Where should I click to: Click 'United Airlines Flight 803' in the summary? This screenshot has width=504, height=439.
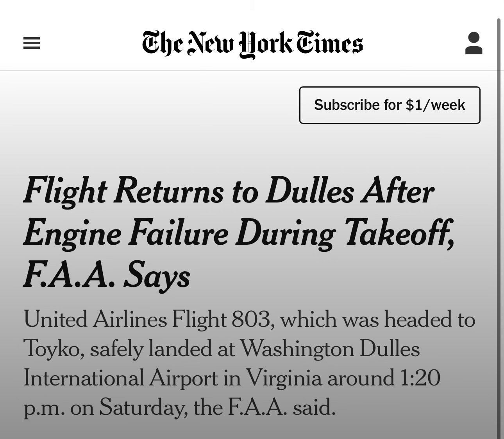point(147,319)
